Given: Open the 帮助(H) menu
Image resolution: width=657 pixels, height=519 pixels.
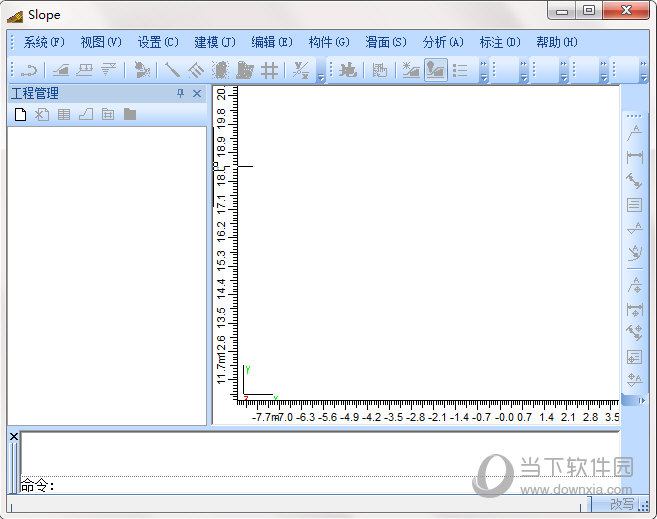Looking at the screenshot, I should (x=557, y=42).
